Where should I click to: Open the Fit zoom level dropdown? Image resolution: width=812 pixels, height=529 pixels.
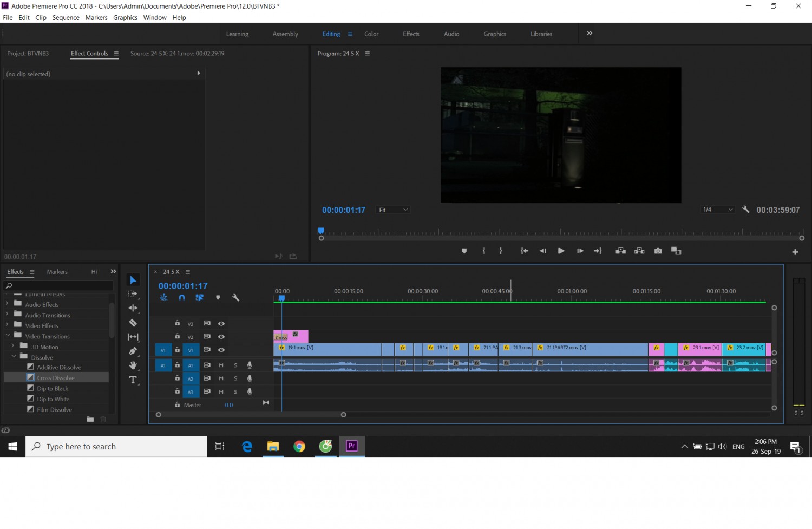393,210
